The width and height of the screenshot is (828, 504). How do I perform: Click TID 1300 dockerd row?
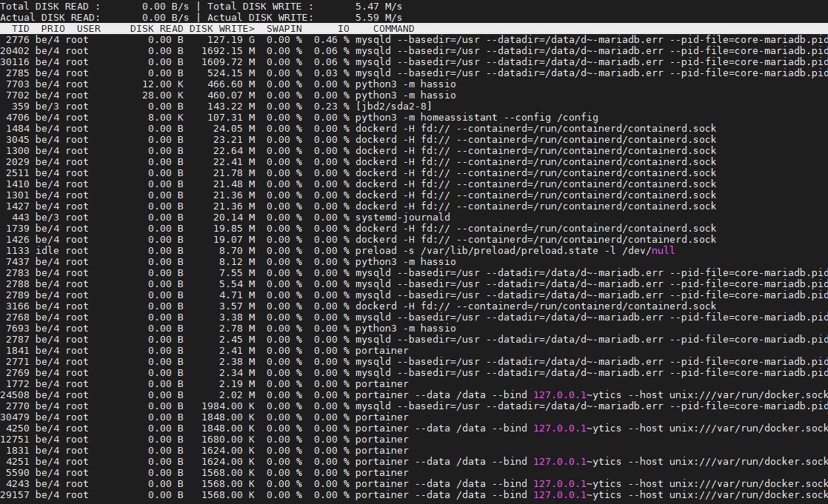[x=414, y=150]
